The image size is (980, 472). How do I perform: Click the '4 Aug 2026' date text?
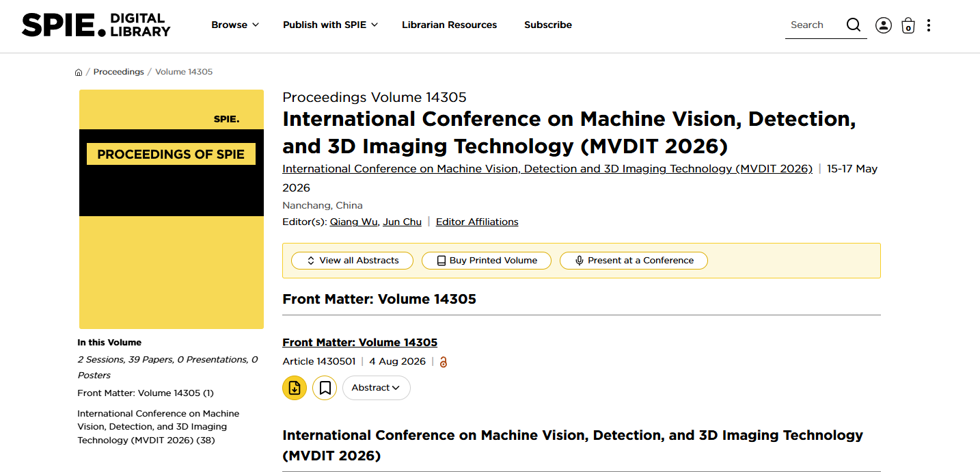(x=398, y=362)
